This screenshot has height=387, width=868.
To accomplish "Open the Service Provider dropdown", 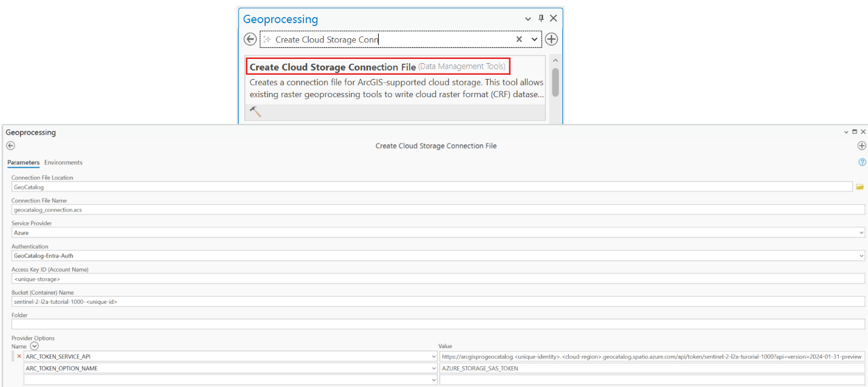I will (861, 233).
